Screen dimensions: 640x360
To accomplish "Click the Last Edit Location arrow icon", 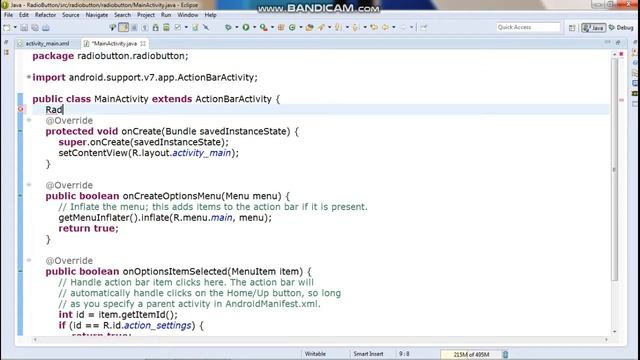I will (374, 27).
